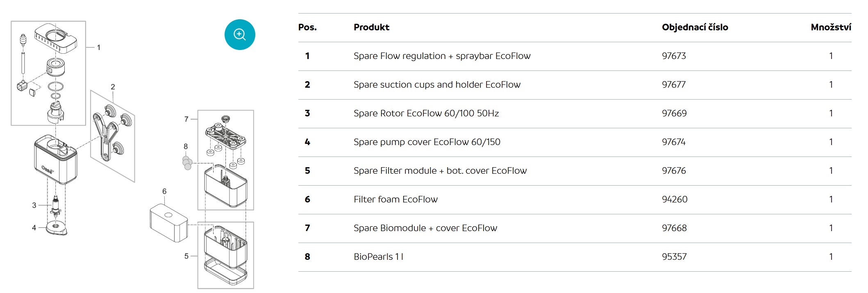This screenshot has width=868, height=293.
Task: Select the pump cover part labeled 4
Action: [56, 228]
